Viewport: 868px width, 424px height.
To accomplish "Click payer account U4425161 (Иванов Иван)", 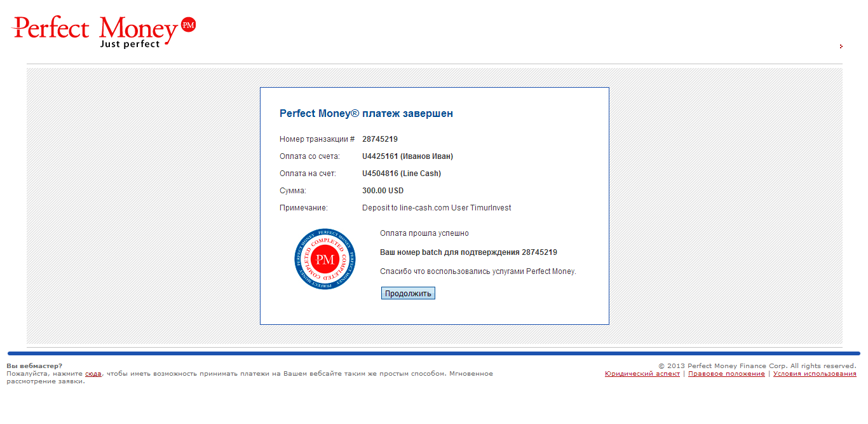I will 407,156.
